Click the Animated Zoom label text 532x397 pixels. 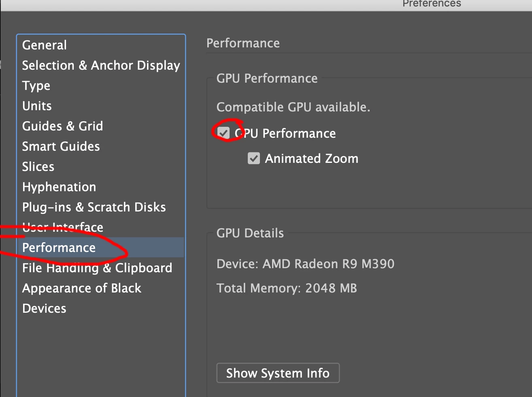311,158
